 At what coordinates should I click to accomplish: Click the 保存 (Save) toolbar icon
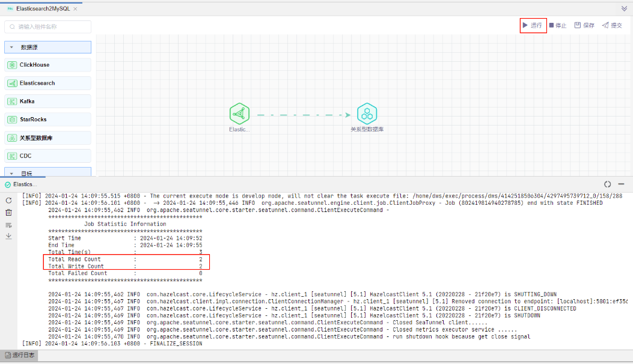[x=584, y=25]
